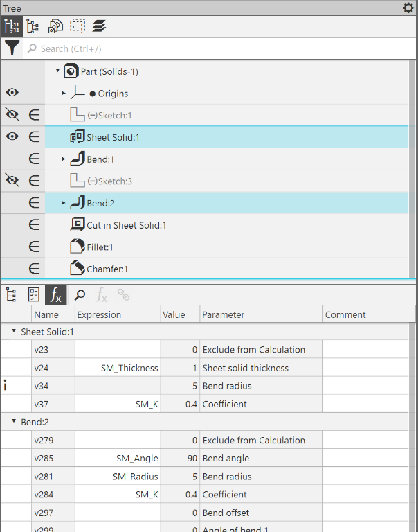This screenshot has width=418, height=532.
Task: Click the checklist properties icon
Action: pyautogui.click(x=33, y=295)
